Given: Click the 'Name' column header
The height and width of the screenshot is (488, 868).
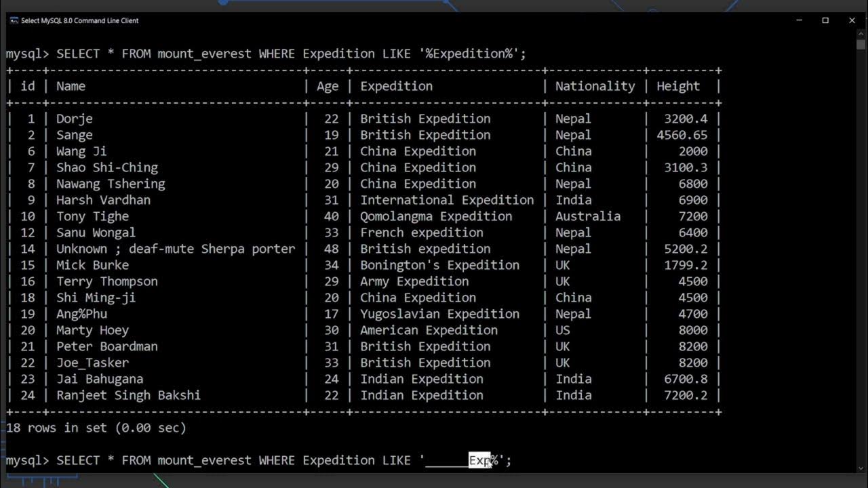Looking at the screenshot, I should (x=71, y=86).
